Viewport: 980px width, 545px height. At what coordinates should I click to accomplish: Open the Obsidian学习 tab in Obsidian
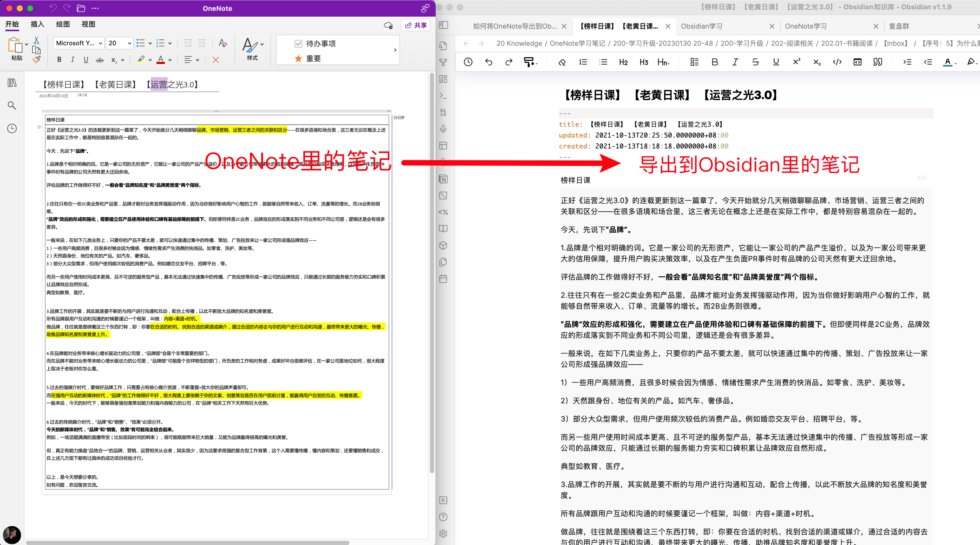tap(702, 26)
